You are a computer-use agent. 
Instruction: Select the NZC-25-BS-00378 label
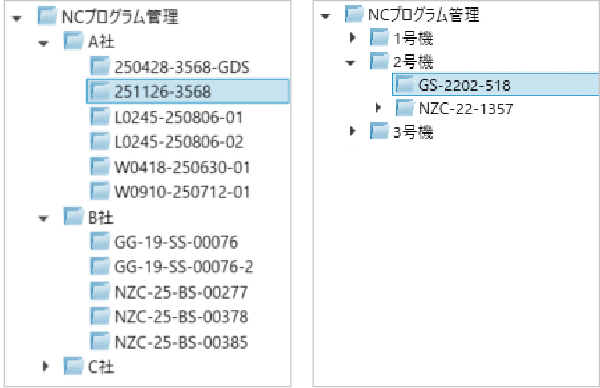pyautogui.click(x=181, y=317)
